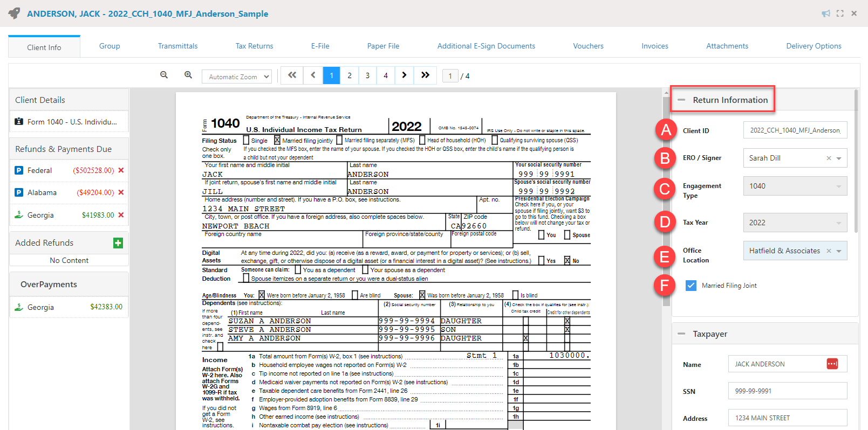Open the Group tab

[x=110, y=46]
